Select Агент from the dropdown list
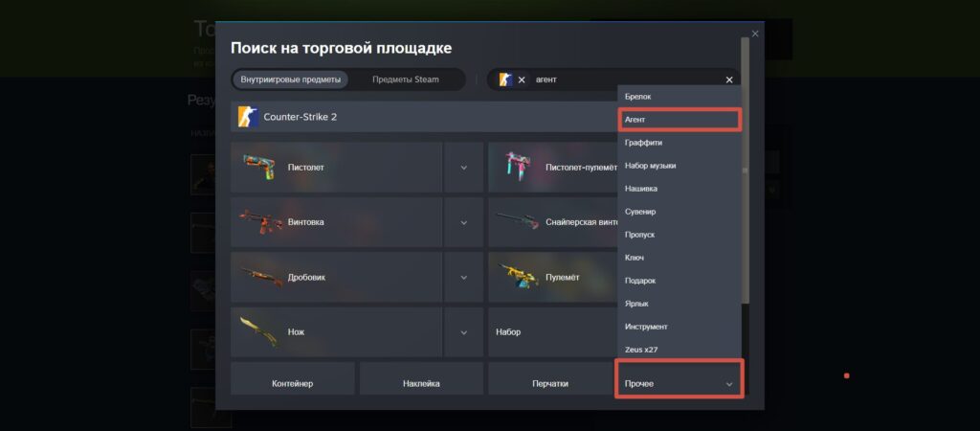 (x=679, y=120)
